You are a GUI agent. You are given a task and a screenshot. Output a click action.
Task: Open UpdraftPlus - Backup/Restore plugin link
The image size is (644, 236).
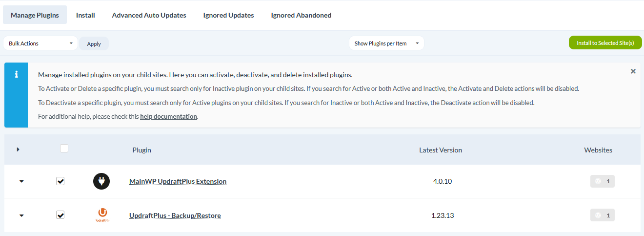(175, 215)
